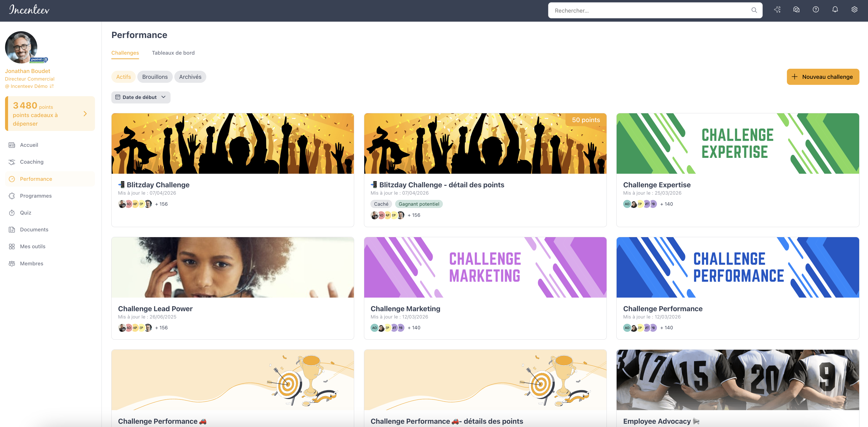Open the notifications bell
The height and width of the screenshot is (427, 868).
click(x=835, y=10)
